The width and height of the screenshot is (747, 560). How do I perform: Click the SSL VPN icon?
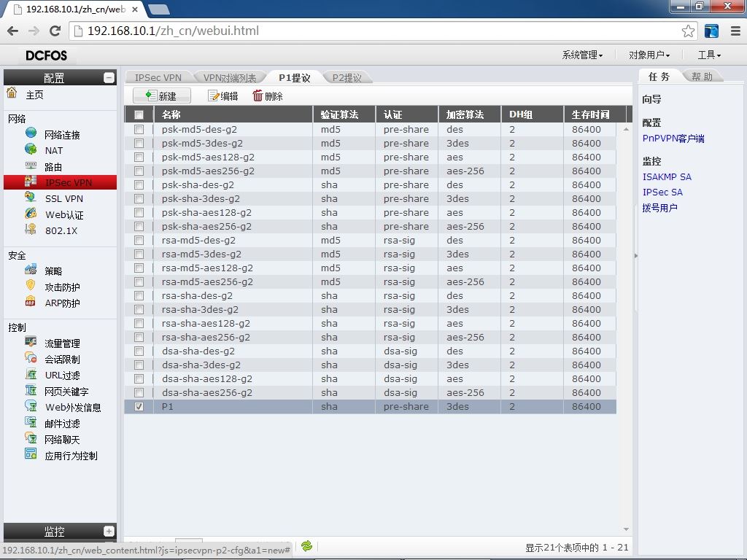coord(31,197)
